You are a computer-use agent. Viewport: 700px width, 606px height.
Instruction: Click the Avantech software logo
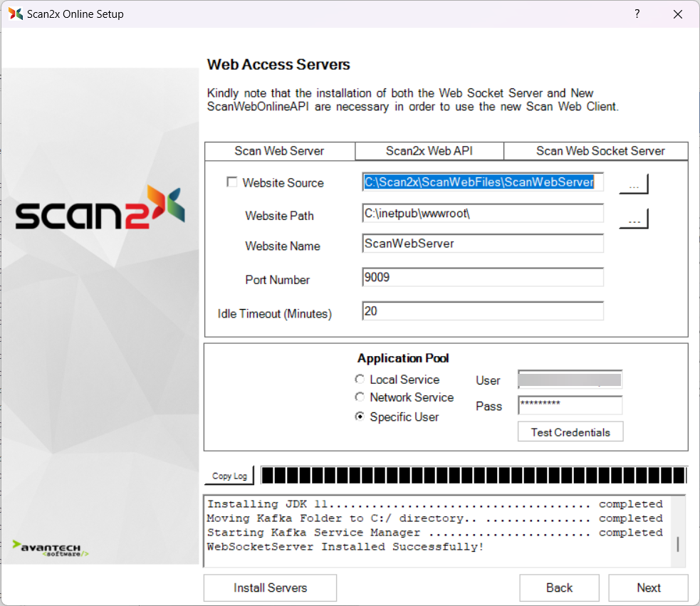51,548
